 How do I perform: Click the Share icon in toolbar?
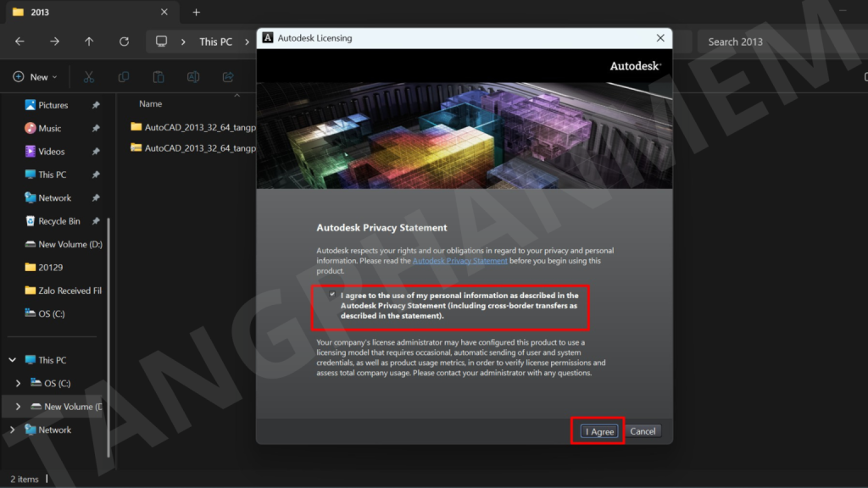click(228, 77)
